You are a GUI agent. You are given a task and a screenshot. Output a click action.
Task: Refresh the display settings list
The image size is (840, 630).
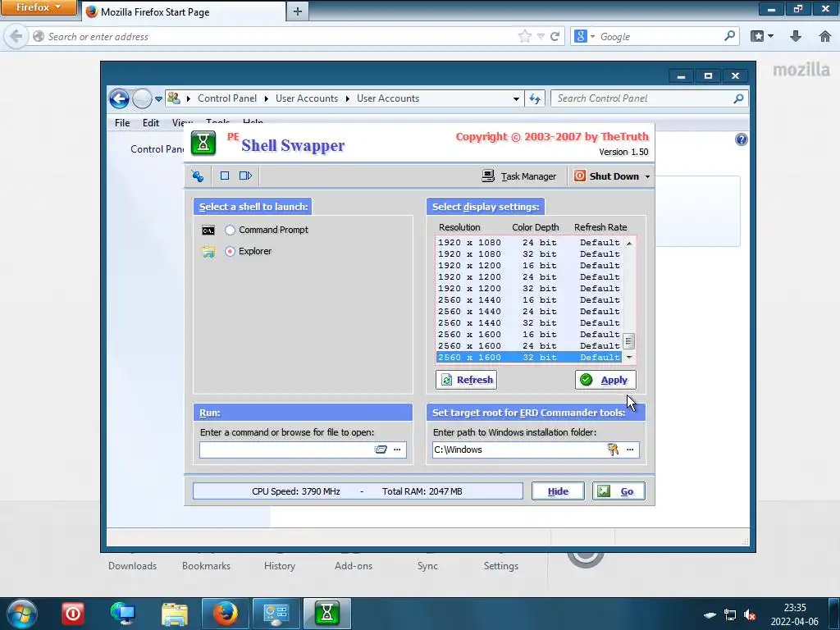[x=467, y=380]
